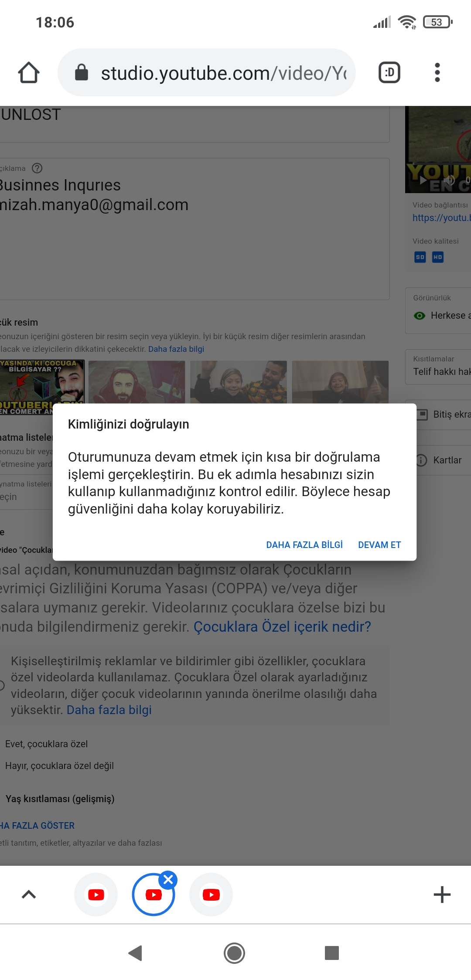
Task: Tap the lock icon in address bar
Action: click(82, 72)
